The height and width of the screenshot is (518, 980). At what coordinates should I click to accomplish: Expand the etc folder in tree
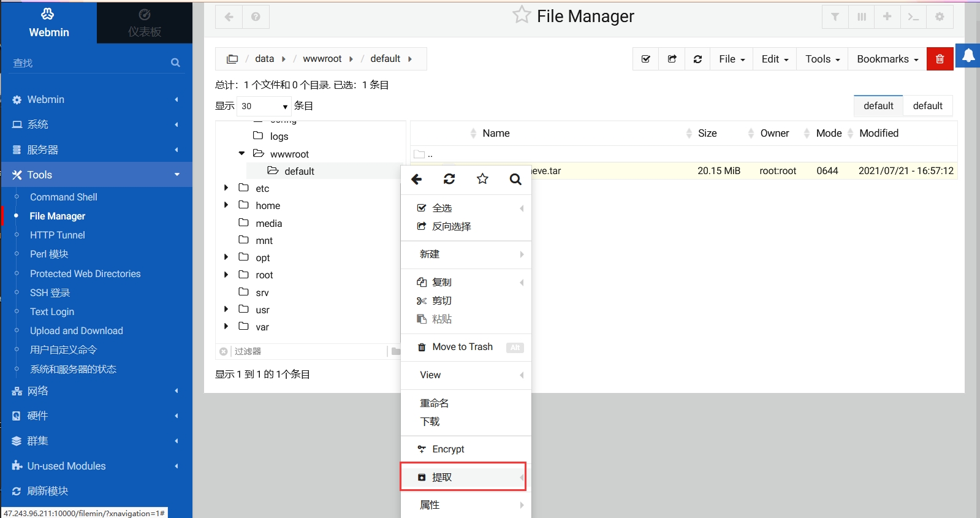click(x=226, y=188)
